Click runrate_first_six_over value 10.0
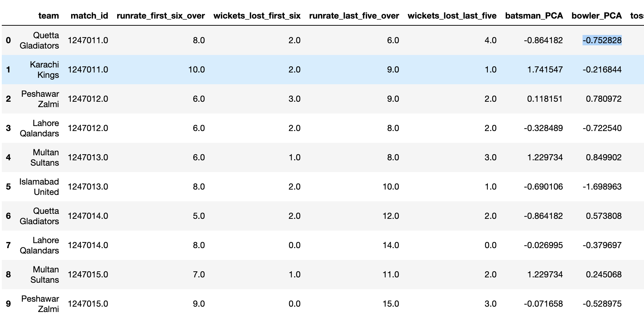 click(197, 70)
